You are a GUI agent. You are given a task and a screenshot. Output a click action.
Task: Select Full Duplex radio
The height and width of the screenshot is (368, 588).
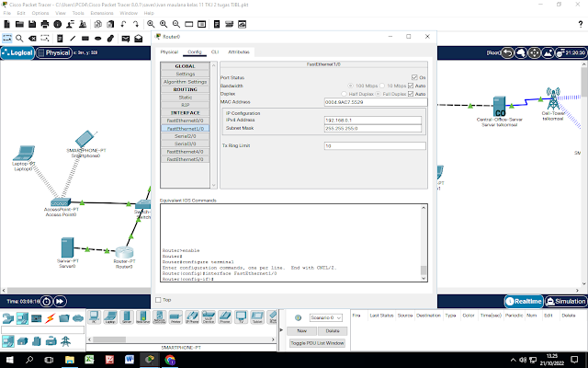click(378, 94)
